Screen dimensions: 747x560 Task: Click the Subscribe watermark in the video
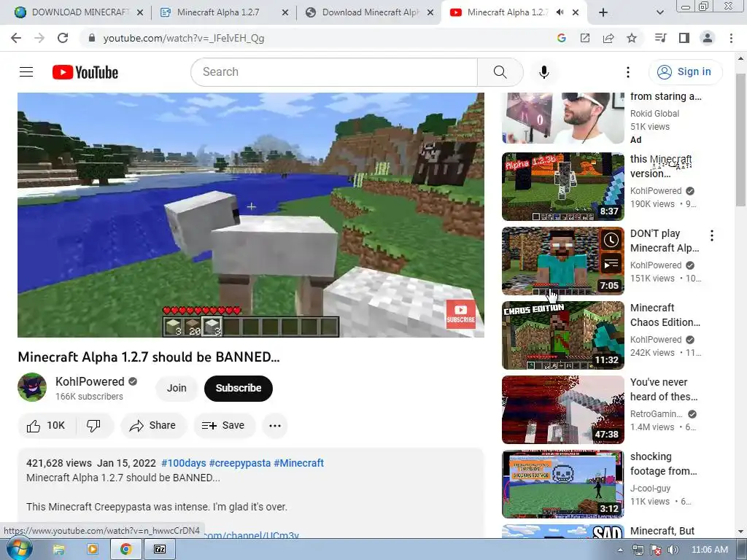461,314
